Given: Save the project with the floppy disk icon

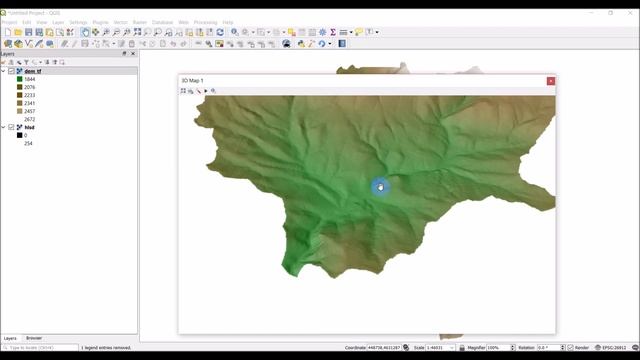Looking at the screenshot, I should click(29, 32).
